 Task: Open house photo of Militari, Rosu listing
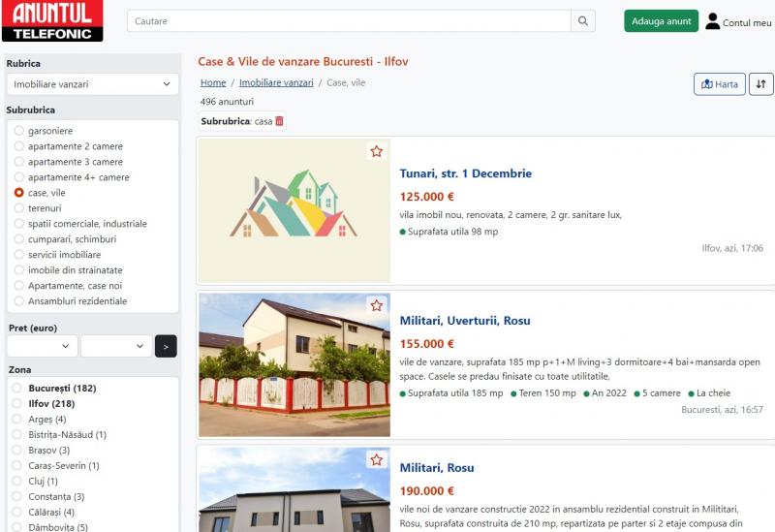coord(294,489)
